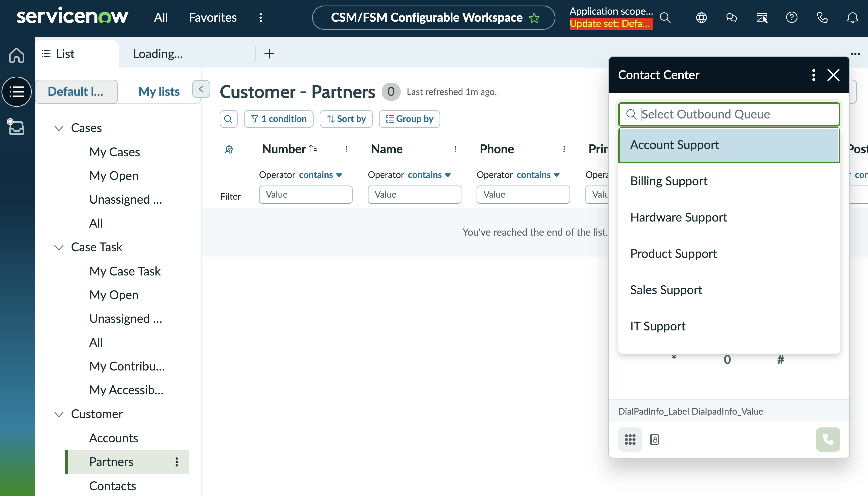Screen dimensions: 868x496
Task: Open the UI inspector image icon in header
Action: (762, 17)
